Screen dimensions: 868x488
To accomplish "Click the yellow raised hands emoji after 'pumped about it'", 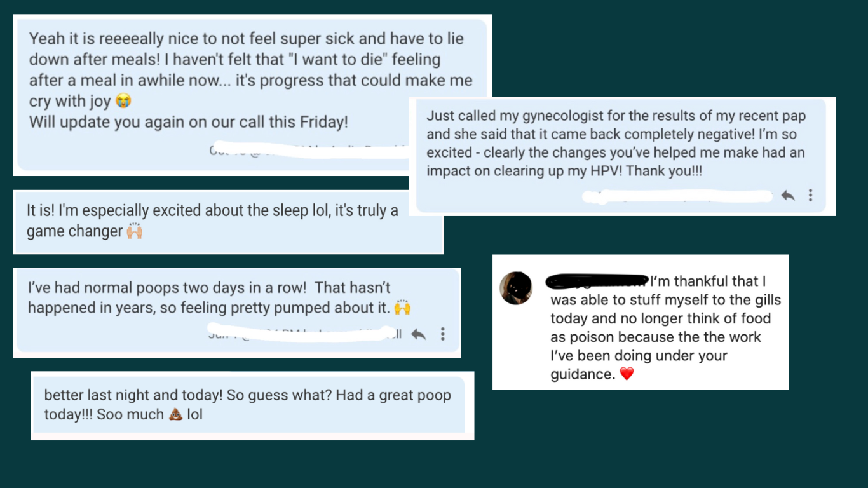I will click(x=402, y=308).
